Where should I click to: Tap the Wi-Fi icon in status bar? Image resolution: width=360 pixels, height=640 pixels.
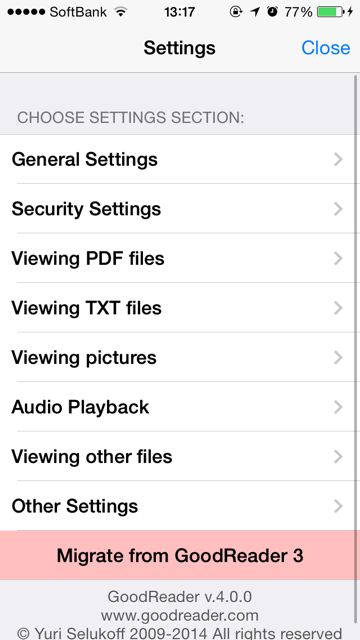(x=121, y=12)
